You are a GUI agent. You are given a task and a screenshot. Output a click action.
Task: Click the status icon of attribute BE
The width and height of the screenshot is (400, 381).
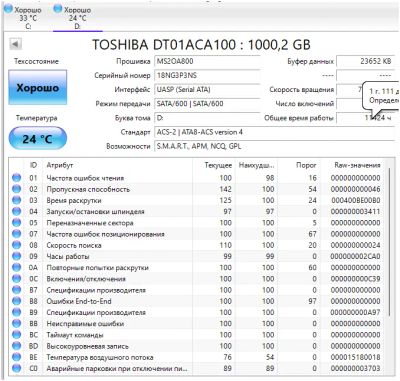point(16,357)
